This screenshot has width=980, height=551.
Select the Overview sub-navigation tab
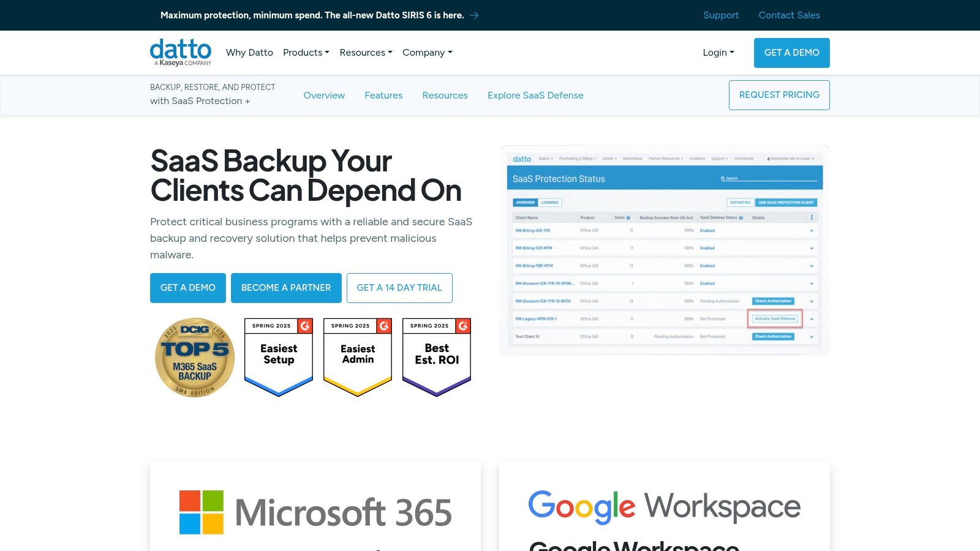pos(324,96)
